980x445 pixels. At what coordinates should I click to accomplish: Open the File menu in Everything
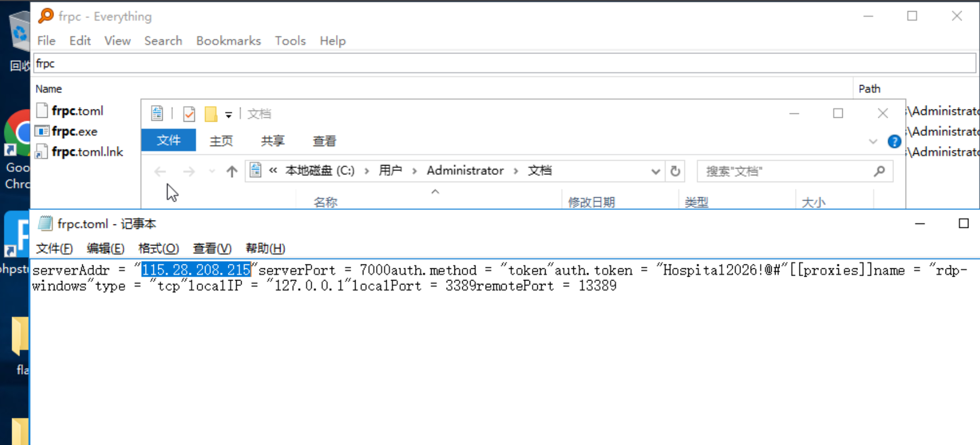[46, 41]
